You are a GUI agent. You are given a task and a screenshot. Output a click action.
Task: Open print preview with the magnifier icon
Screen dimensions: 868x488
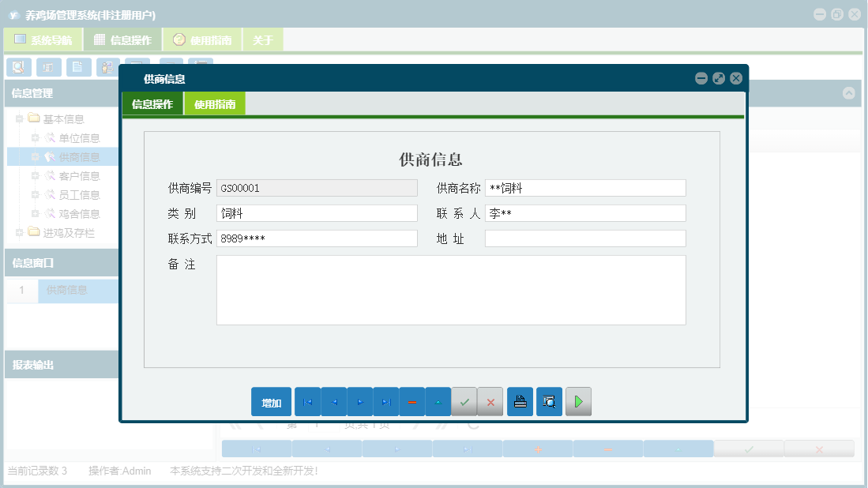[549, 402]
